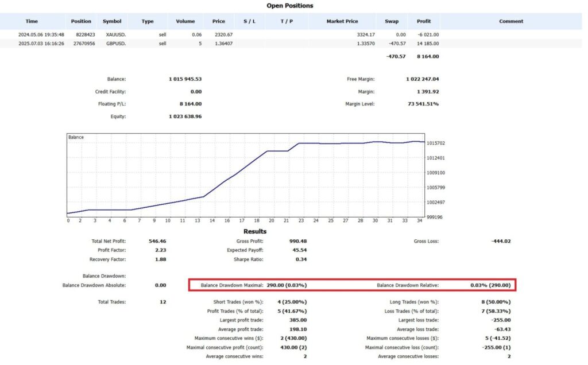The height and width of the screenshot is (365, 588).
Task: Select the XAUUSD sell position row
Action: [x=230, y=34]
